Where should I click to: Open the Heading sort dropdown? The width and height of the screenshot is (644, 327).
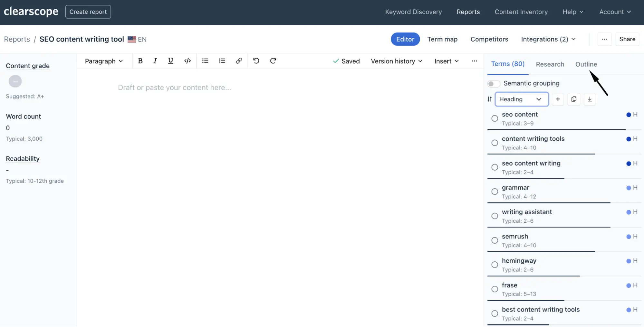[522, 99]
